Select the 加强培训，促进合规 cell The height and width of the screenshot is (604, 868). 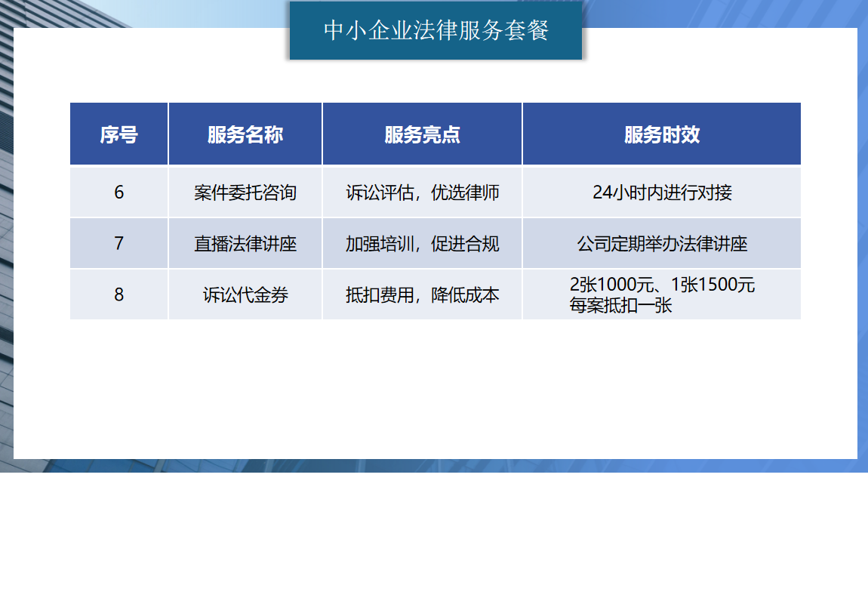click(x=422, y=243)
